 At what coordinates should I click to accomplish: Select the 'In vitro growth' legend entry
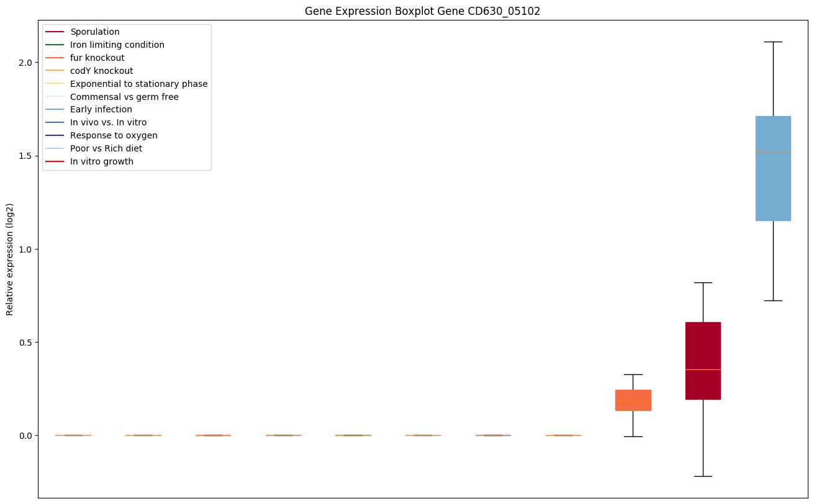[101, 162]
